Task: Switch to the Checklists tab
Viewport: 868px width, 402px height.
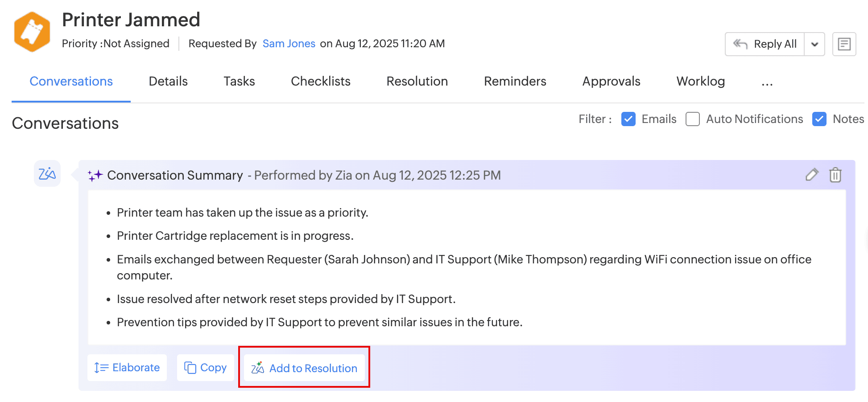Action: 320,81
